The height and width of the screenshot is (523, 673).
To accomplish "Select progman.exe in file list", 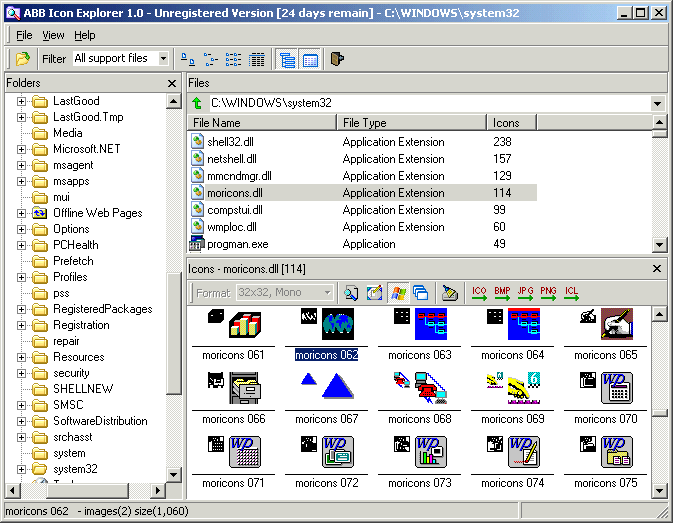I will 238,244.
